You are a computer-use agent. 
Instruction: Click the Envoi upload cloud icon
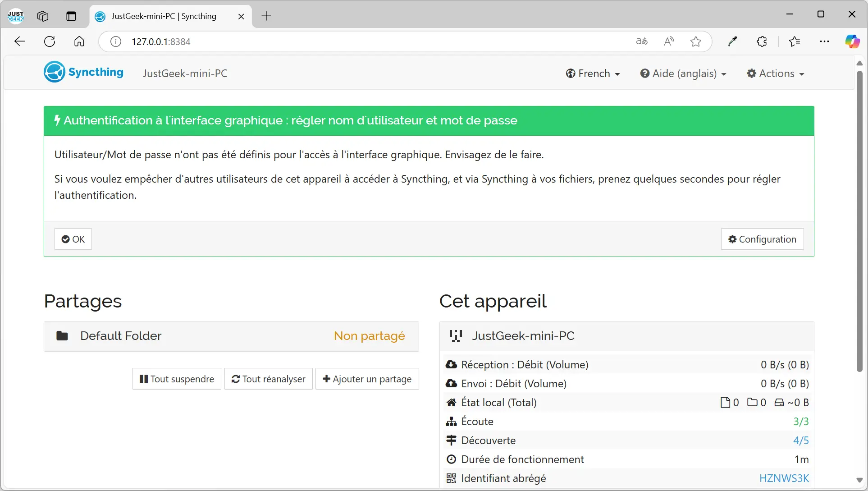pyautogui.click(x=451, y=383)
